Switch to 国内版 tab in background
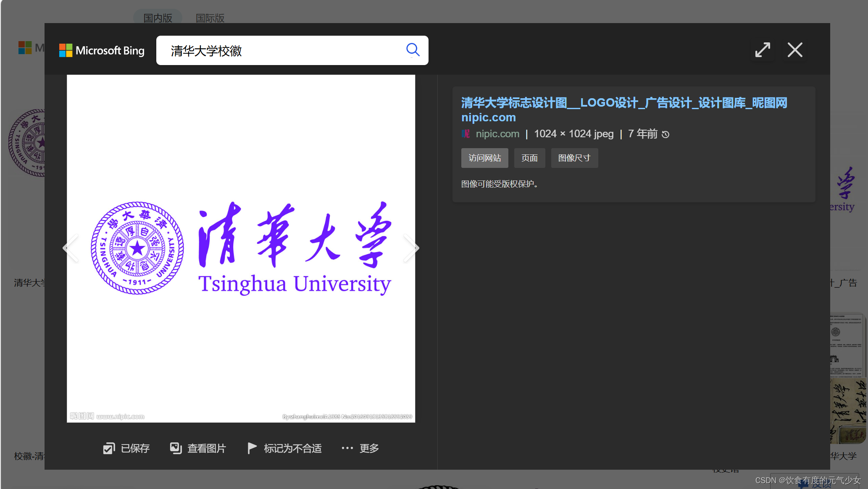 (158, 18)
